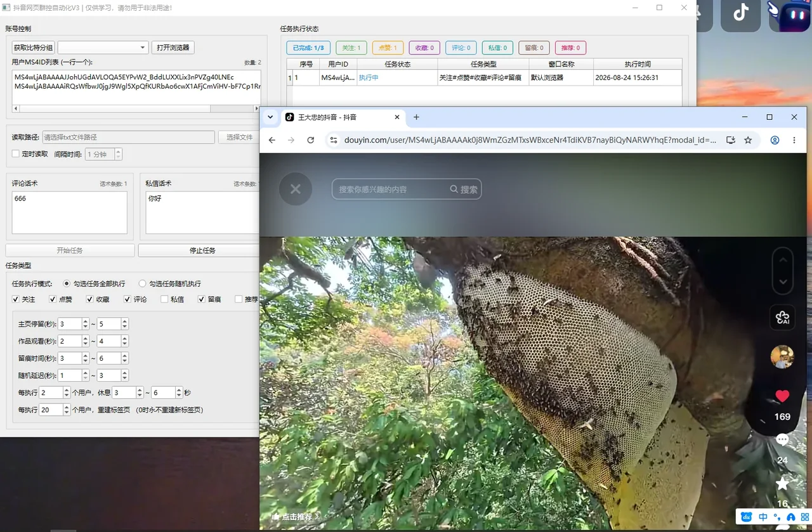The image size is (812, 532).
Task: Close the video modal with X button
Action: (296, 189)
